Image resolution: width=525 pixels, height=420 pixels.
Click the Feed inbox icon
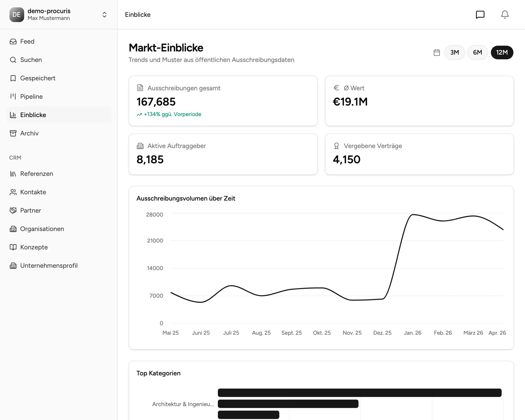point(13,41)
